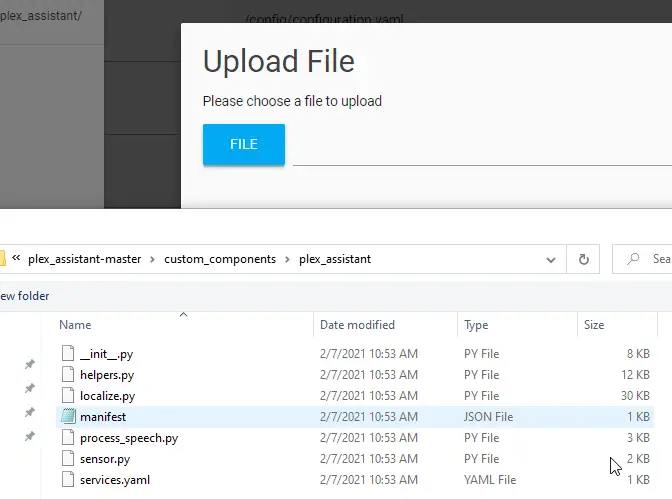Refresh the plex_assistant folder view

click(x=583, y=259)
